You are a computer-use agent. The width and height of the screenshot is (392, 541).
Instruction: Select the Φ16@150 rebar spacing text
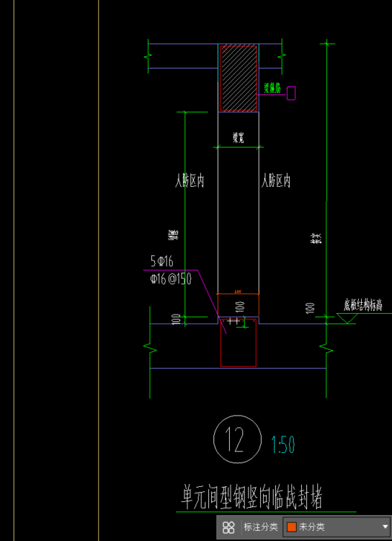(x=171, y=278)
